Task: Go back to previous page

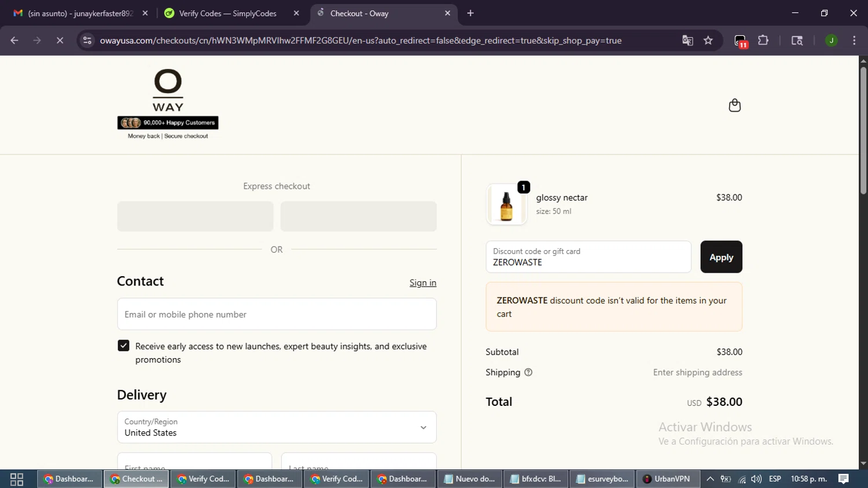Action: coord(14,41)
